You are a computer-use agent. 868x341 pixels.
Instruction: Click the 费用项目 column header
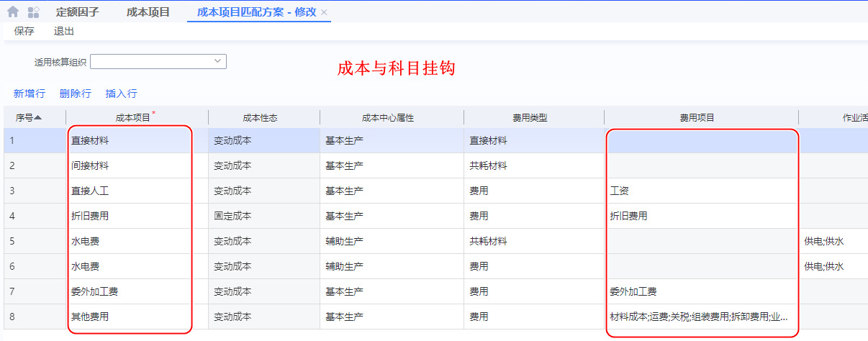[697, 117]
